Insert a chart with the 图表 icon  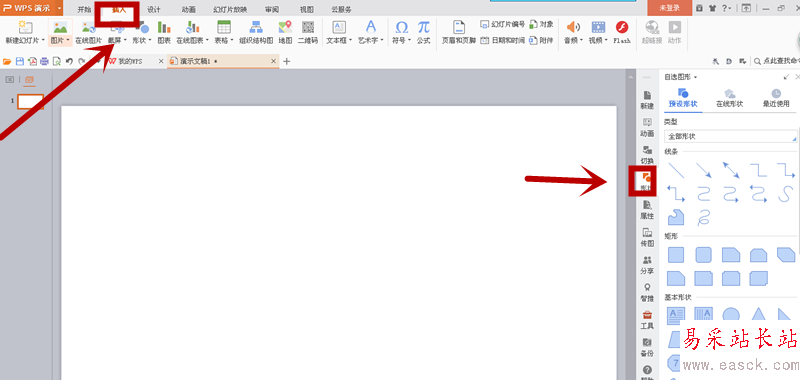(164, 28)
